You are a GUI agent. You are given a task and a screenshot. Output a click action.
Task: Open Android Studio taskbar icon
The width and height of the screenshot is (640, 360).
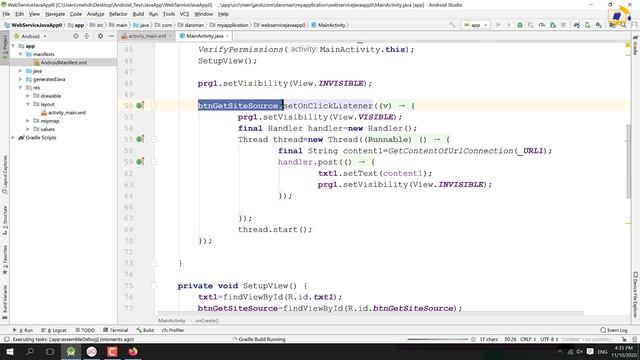[x=71, y=351]
